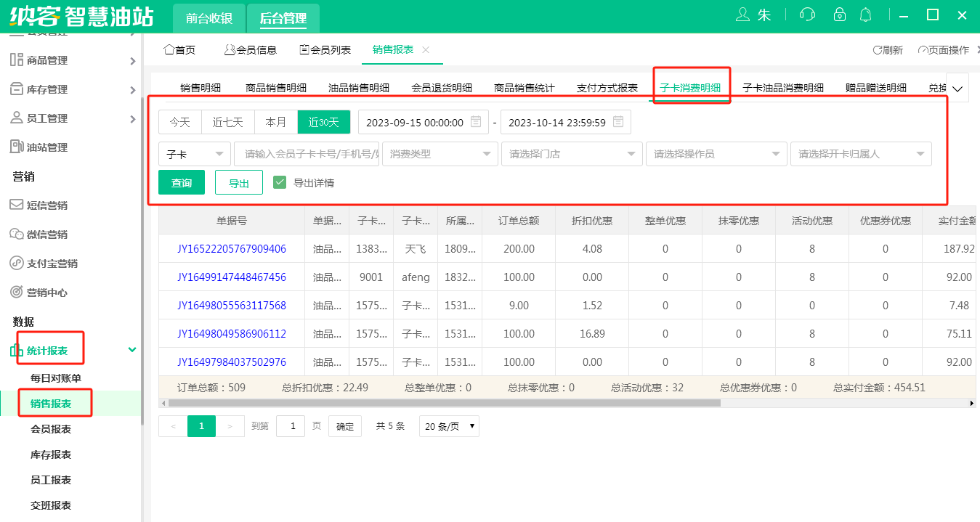Screen dimensions: 980x522
Task: Open order link JY16522205767909406
Action: pos(232,249)
